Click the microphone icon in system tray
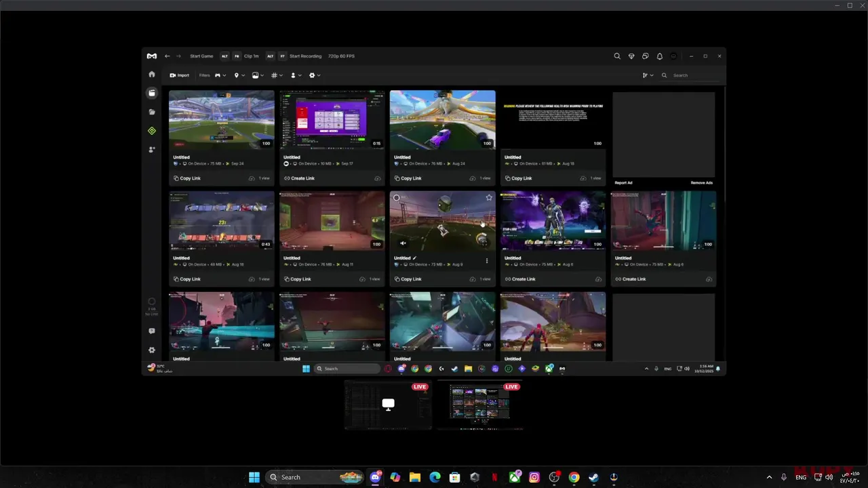This screenshot has height=488, width=868. [x=783, y=477]
